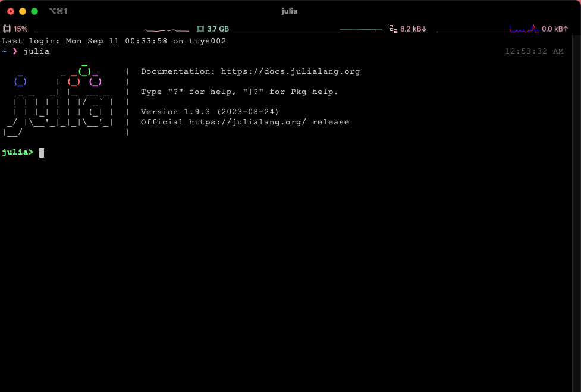Click the memory usage history graph
Viewport: 581px width, 392px height.
click(307, 29)
